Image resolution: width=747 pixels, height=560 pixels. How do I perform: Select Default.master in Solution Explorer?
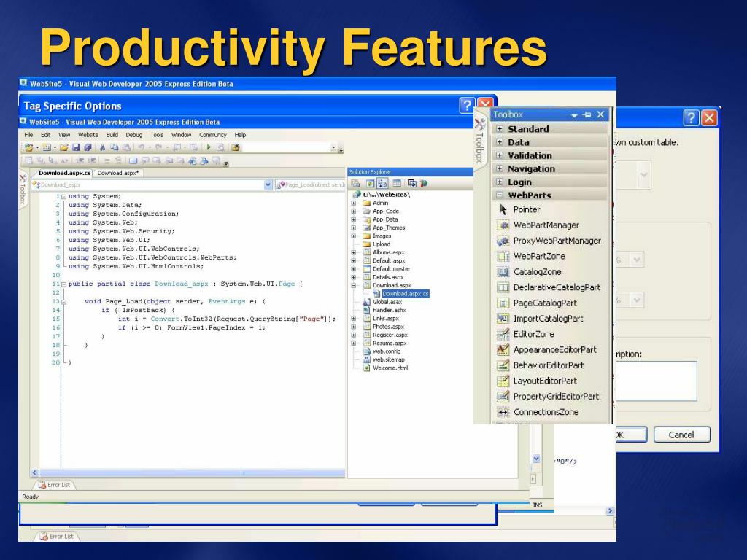391,269
